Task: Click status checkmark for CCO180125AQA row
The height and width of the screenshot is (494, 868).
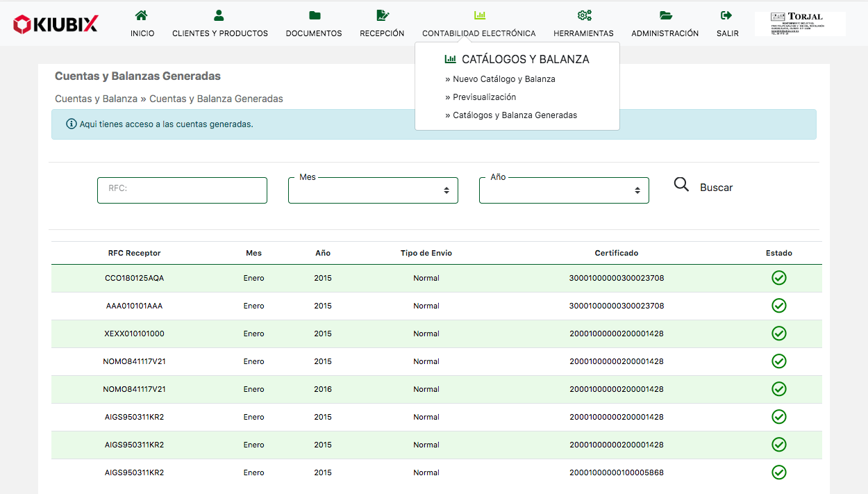Action: pyautogui.click(x=779, y=278)
